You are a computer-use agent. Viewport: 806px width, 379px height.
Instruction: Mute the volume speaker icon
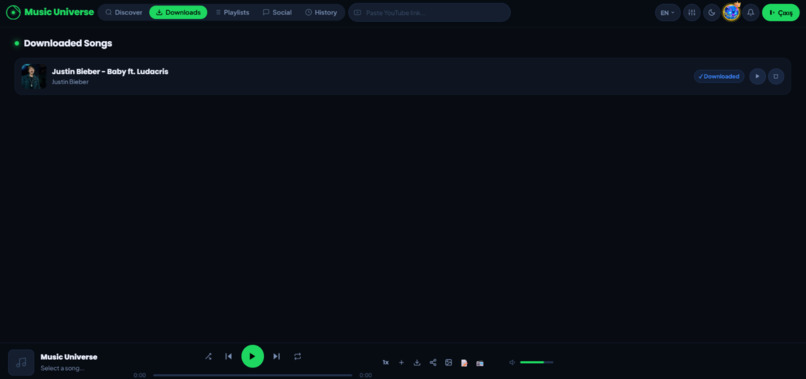tap(512, 363)
